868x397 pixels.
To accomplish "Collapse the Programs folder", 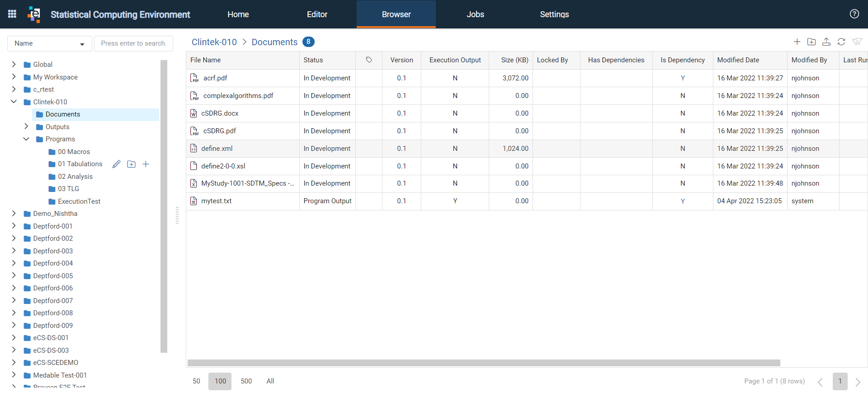I will 26,139.
